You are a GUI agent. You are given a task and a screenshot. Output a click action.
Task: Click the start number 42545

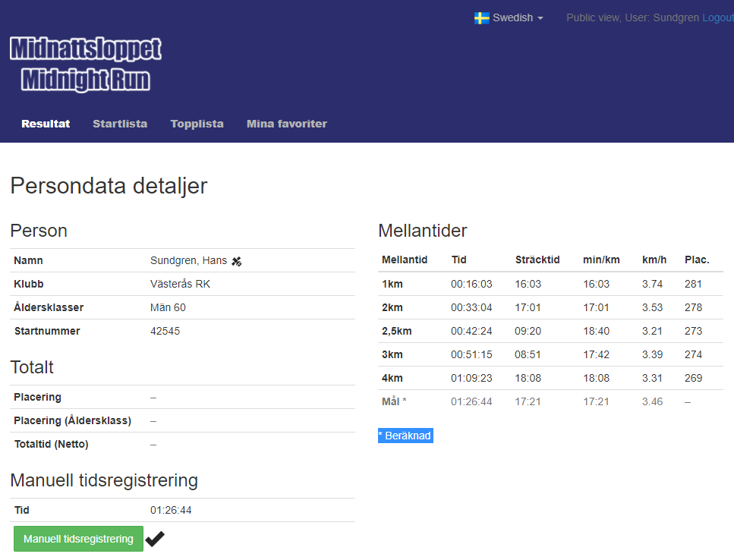point(165,332)
